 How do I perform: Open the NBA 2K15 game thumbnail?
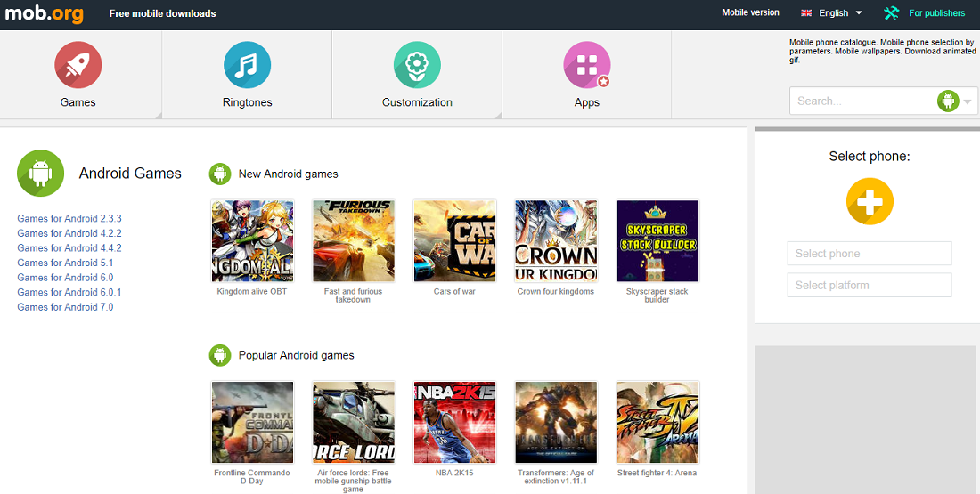tap(454, 422)
